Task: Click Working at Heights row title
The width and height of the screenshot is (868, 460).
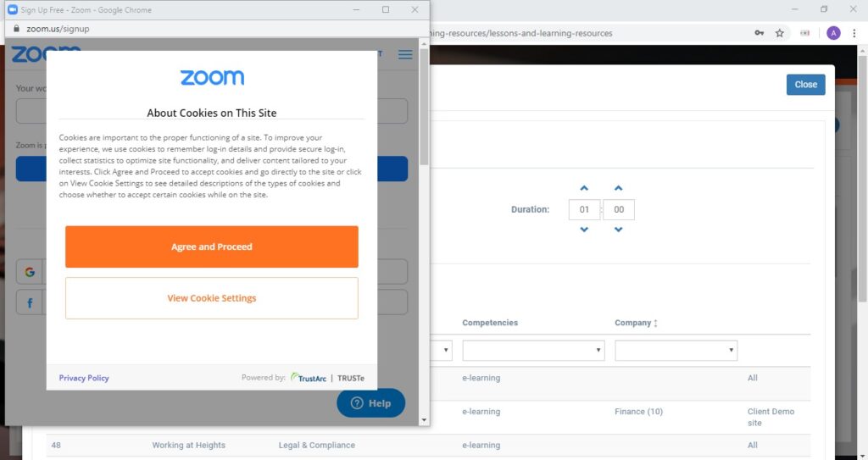Action: click(189, 445)
